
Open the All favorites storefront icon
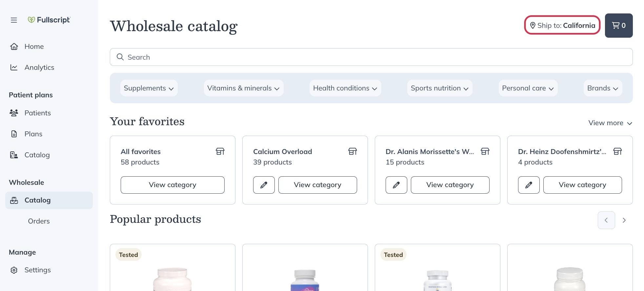220,151
